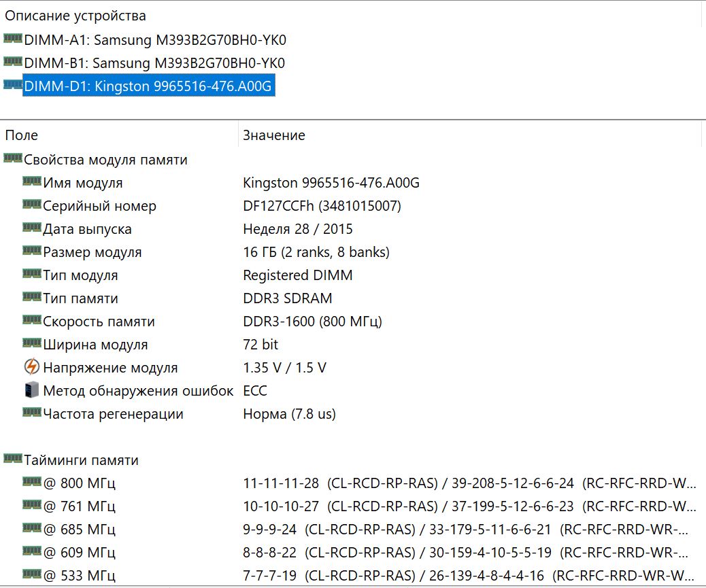The image size is (706, 588).
Task: Click the icon beside 'Свойства модуля памяти'
Action: tap(13, 158)
